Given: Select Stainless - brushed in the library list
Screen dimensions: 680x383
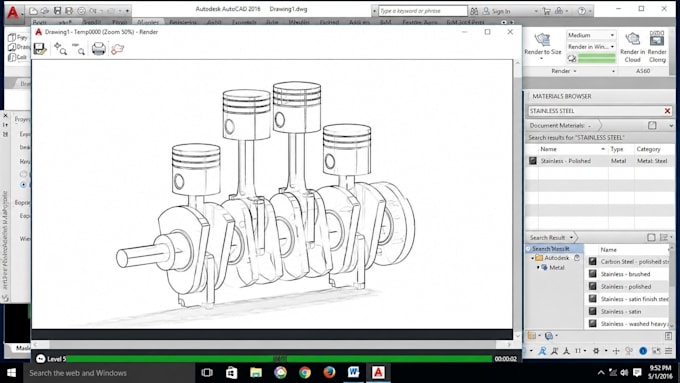Looking at the screenshot, I should point(628,274).
